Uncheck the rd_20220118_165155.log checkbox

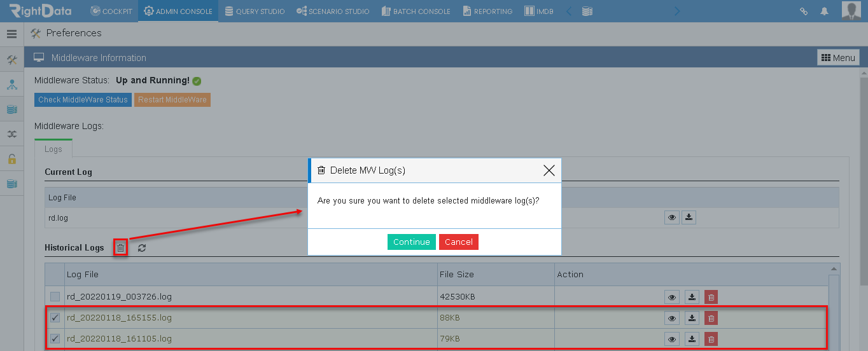click(55, 317)
